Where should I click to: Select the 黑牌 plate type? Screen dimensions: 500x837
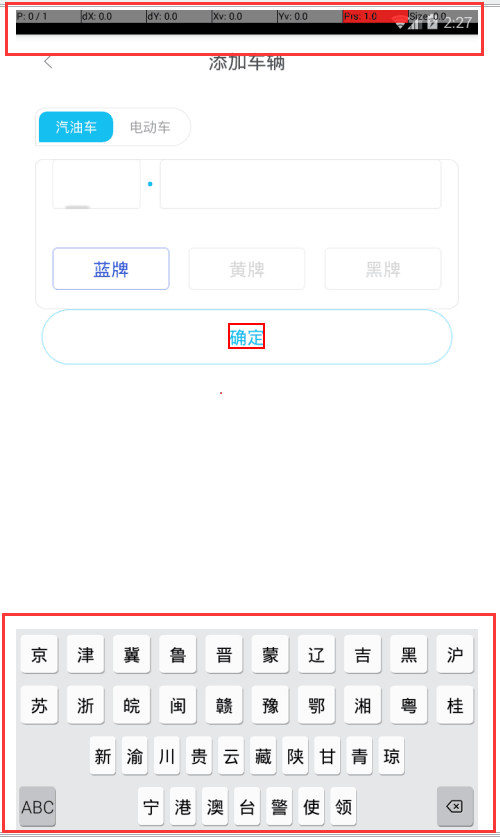point(383,269)
